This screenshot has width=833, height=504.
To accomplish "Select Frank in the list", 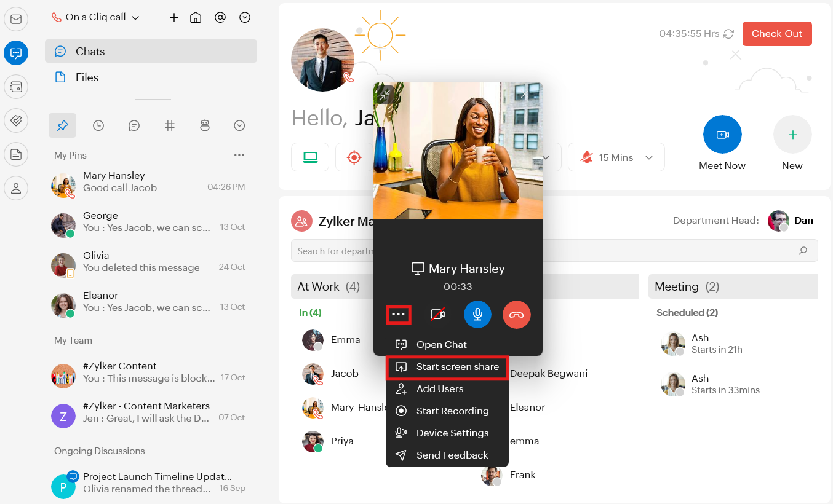I will (508, 474).
